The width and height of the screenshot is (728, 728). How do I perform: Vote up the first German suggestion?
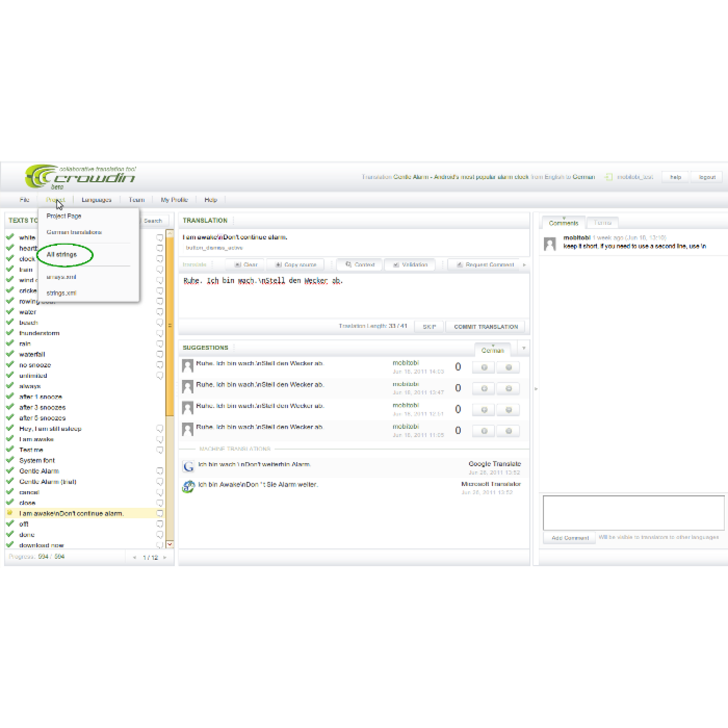pyautogui.click(x=483, y=367)
